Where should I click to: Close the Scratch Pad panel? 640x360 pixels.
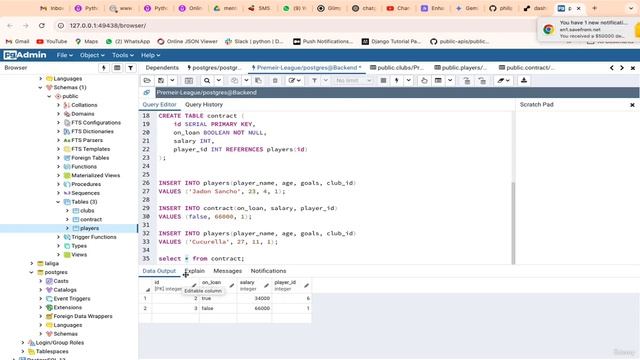click(x=632, y=105)
